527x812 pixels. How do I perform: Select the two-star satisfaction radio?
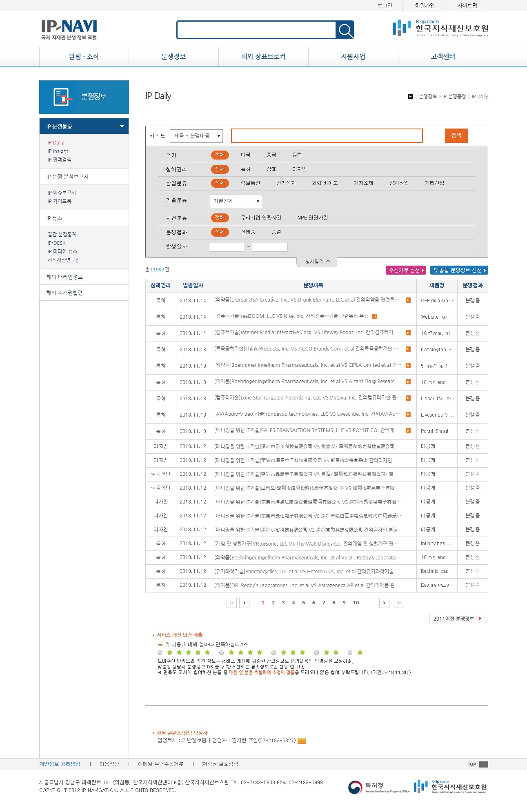point(316,653)
